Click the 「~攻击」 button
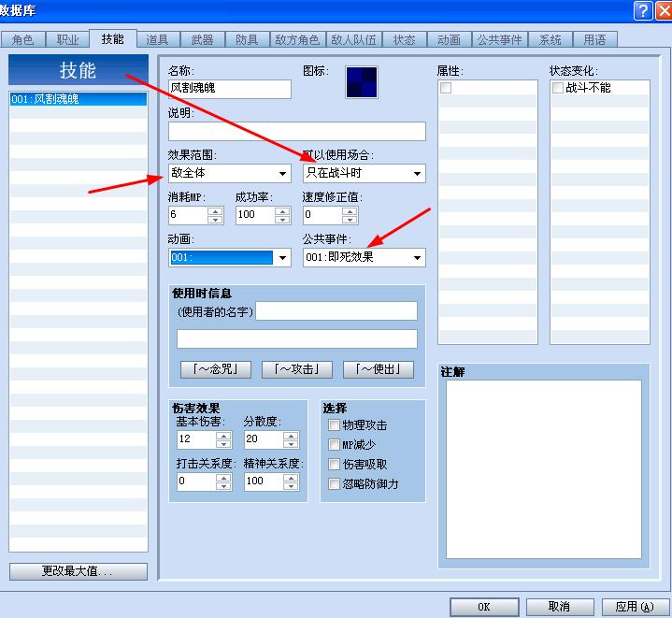 coord(297,369)
